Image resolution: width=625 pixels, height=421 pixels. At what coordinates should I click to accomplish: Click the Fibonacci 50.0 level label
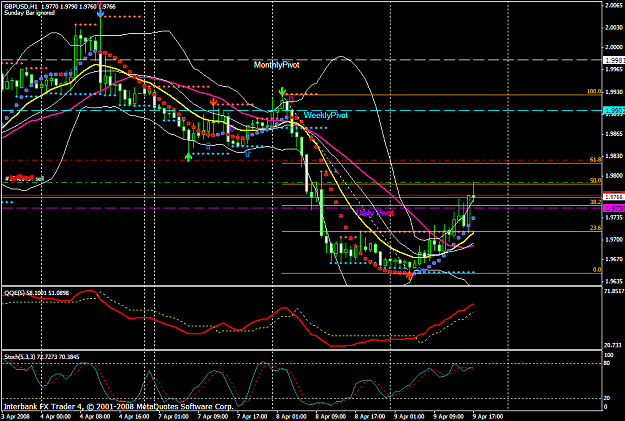(x=595, y=181)
